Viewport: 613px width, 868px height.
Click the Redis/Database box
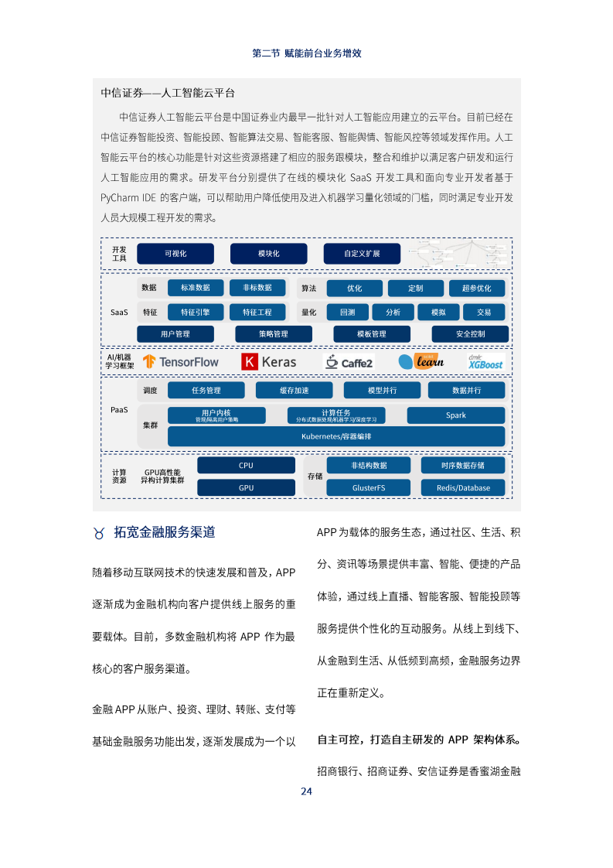[x=462, y=488]
